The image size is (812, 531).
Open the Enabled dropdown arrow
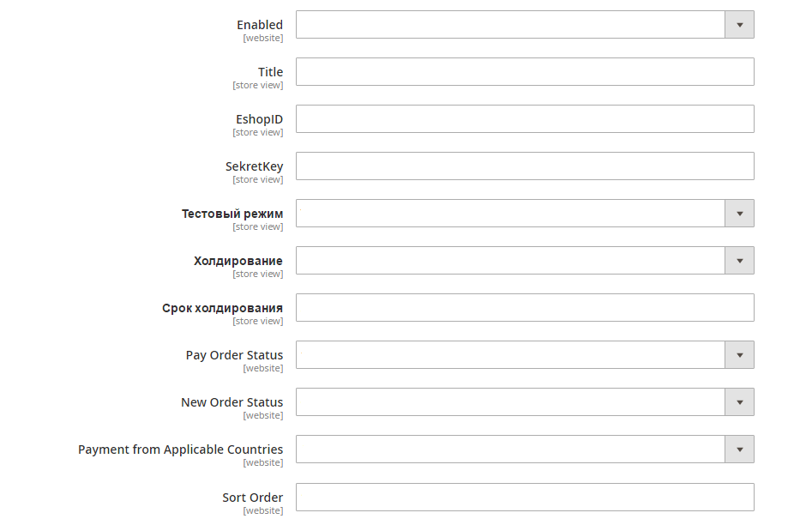[x=739, y=25]
